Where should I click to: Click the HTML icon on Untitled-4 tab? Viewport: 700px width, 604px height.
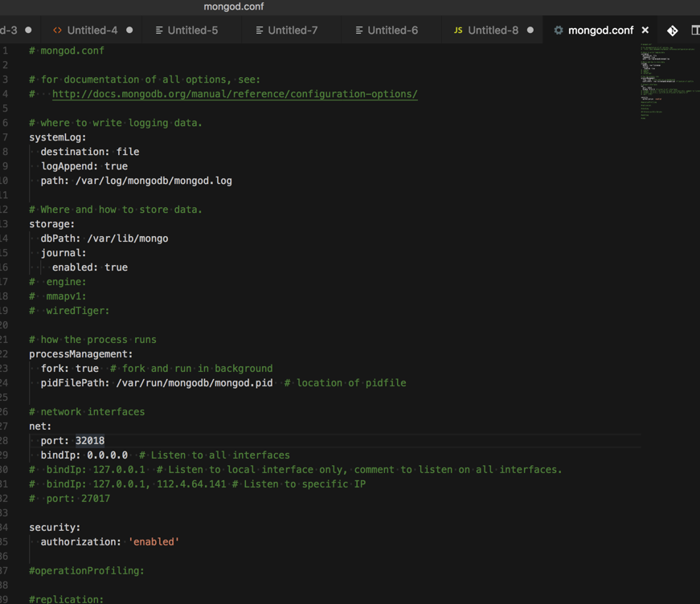click(57, 31)
